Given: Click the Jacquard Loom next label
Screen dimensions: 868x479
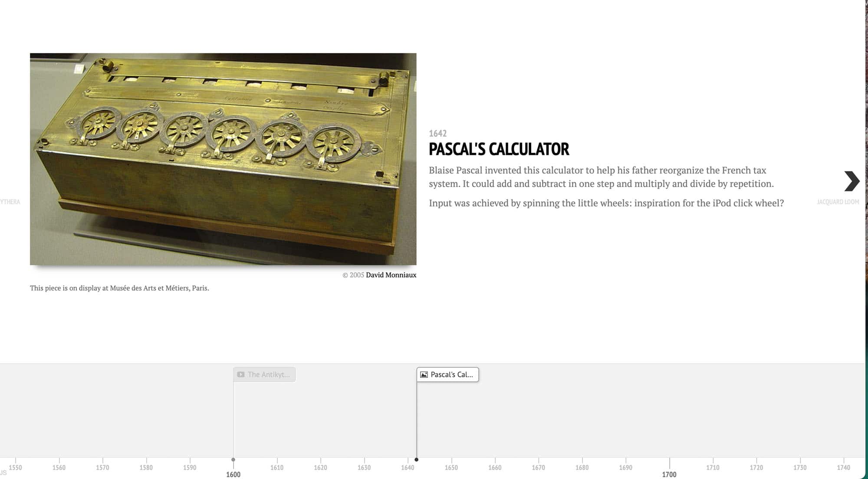Looking at the screenshot, I should click(838, 202).
